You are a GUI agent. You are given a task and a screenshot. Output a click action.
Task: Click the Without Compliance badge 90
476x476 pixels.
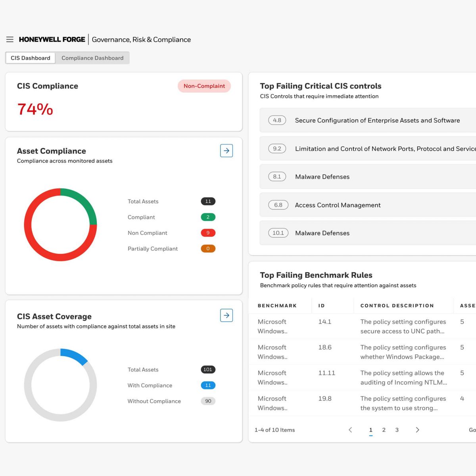pos(208,401)
